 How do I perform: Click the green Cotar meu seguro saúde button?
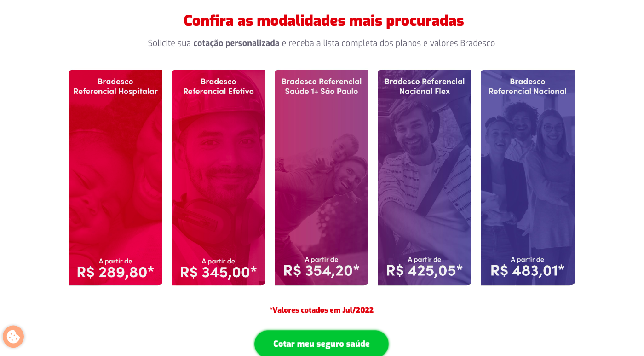coord(321,344)
